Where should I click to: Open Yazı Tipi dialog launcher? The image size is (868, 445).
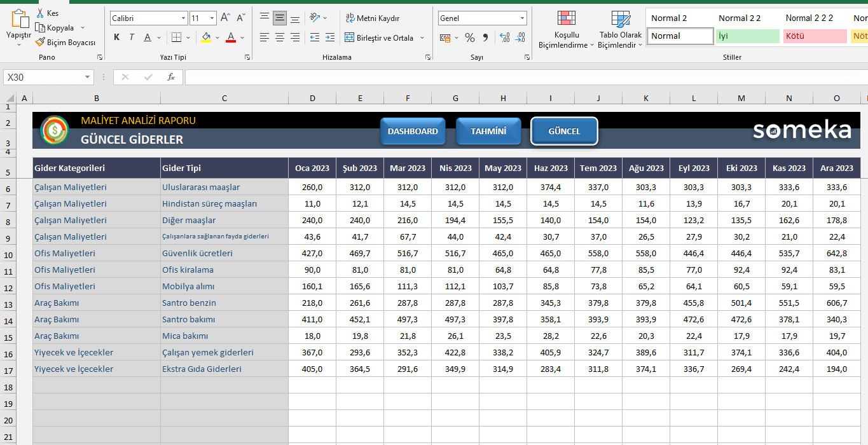click(x=247, y=57)
